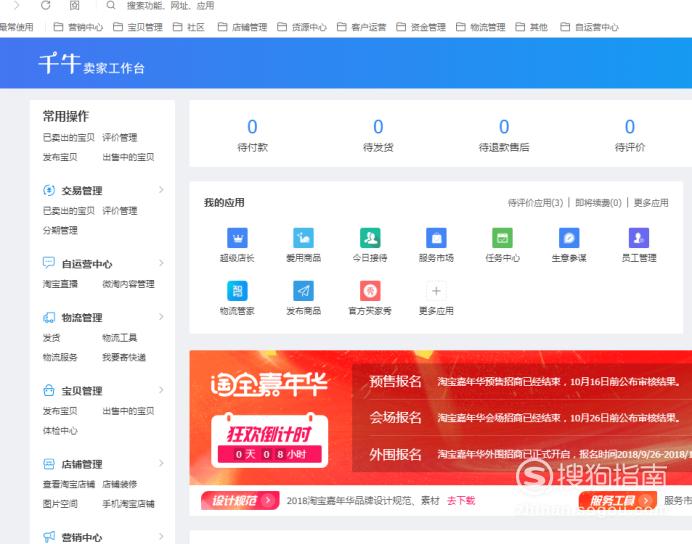
Task: Click the browser address search field
Action: (x=171, y=5)
